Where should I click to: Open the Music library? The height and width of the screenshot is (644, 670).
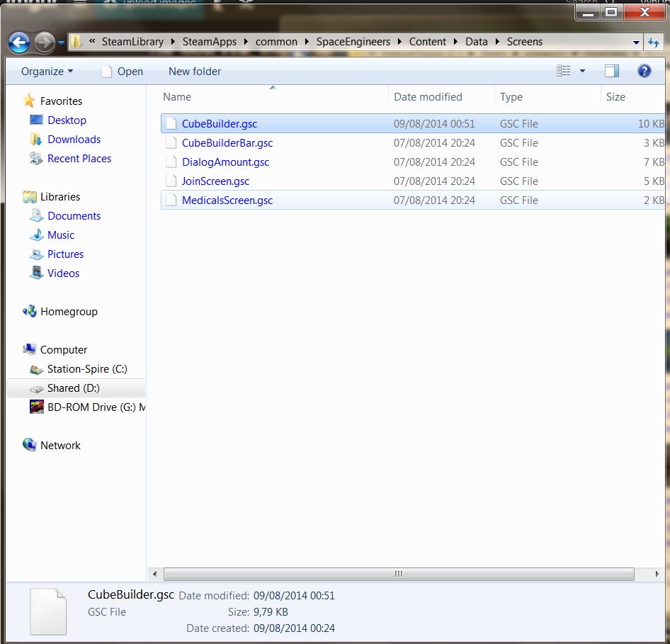coord(52,235)
